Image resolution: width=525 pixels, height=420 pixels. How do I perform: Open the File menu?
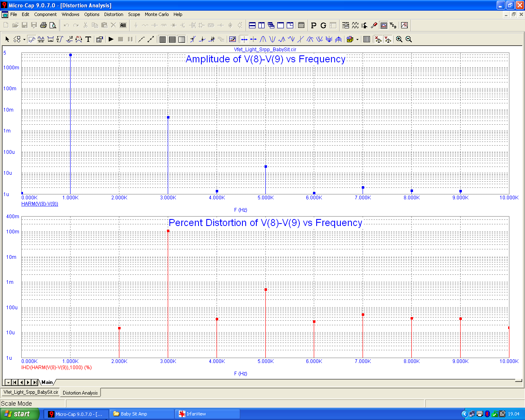(14, 14)
